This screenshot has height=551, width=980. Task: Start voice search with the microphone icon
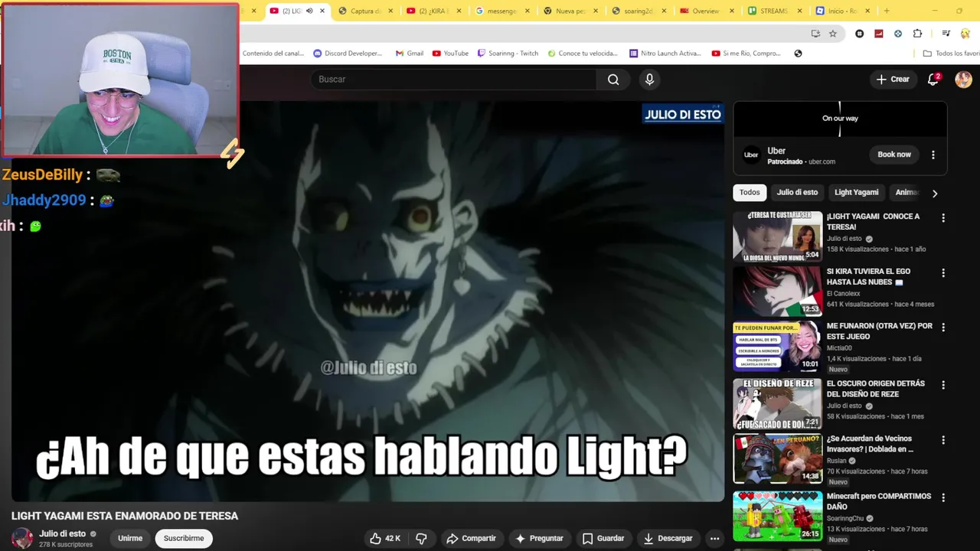coord(649,80)
